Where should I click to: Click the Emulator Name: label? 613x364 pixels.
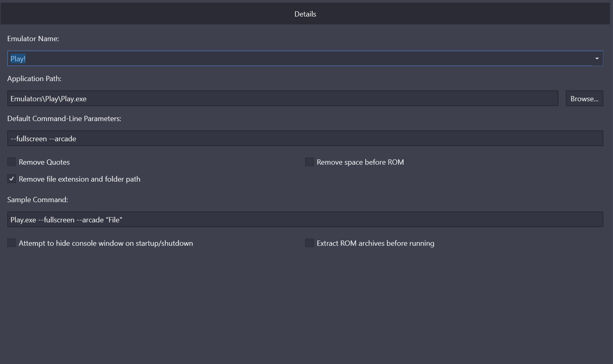click(x=33, y=39)
